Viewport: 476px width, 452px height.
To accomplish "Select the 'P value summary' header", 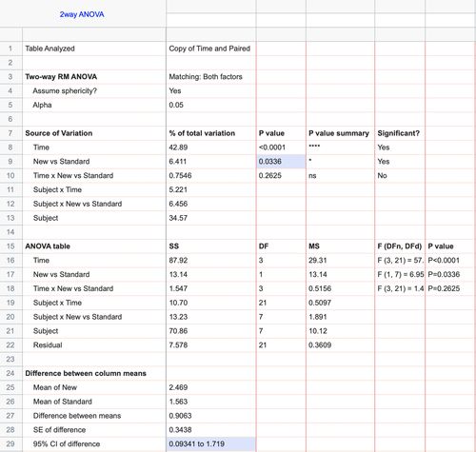I will (x=340, y=133).
